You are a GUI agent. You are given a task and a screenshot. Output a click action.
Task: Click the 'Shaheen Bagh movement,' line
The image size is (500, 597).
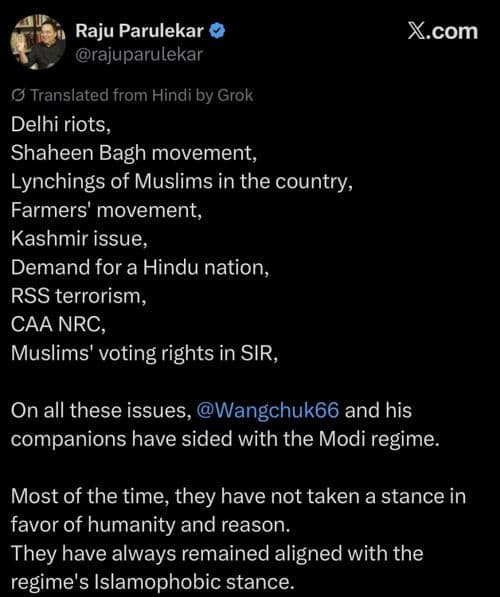click(x=134, y=153)
